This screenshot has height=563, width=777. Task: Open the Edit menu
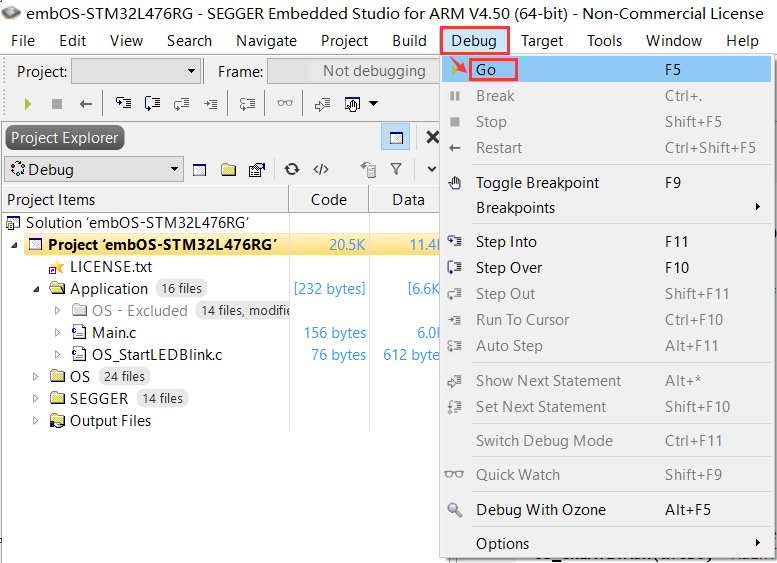point(72,41)
